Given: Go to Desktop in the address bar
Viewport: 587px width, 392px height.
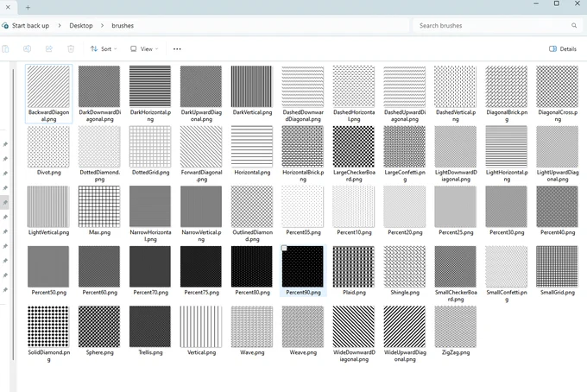Looking at the screenshot, I should click(x=81, y=25).
